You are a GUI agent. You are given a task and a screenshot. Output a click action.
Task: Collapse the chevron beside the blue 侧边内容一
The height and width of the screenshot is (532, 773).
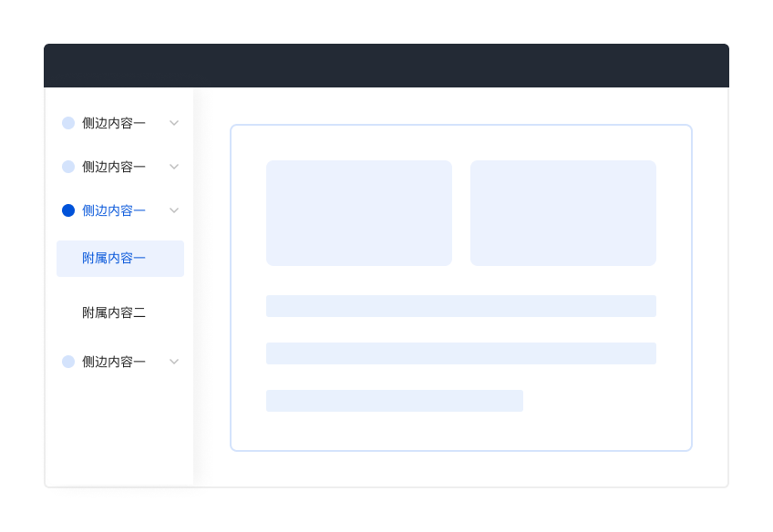pyautogui.click(x=174, y=210)
